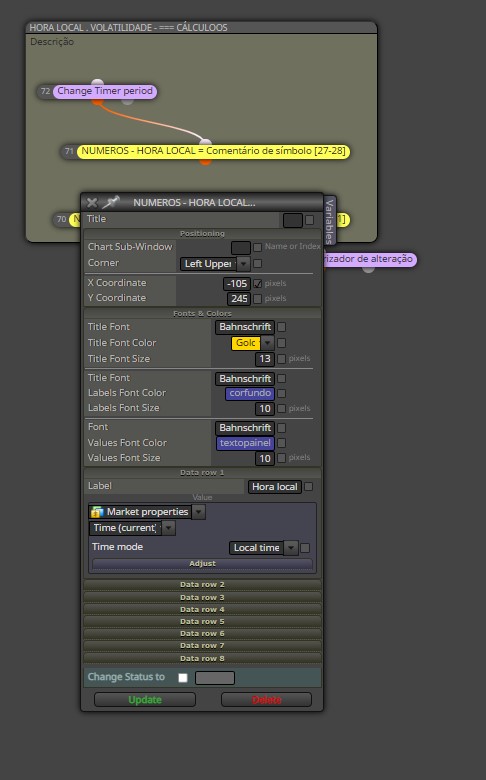
Task: Enable the Change Status to checkbox
Action: click(x=183, y=678)
